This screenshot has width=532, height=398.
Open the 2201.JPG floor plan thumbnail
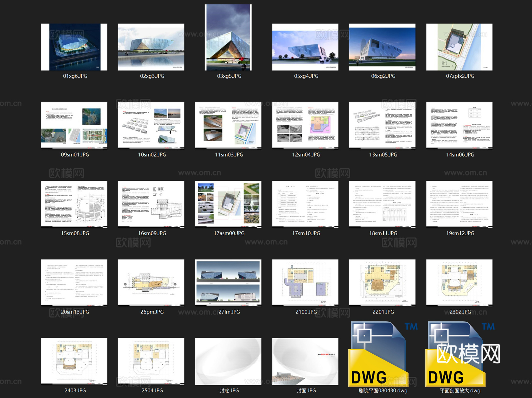(382, 283)
